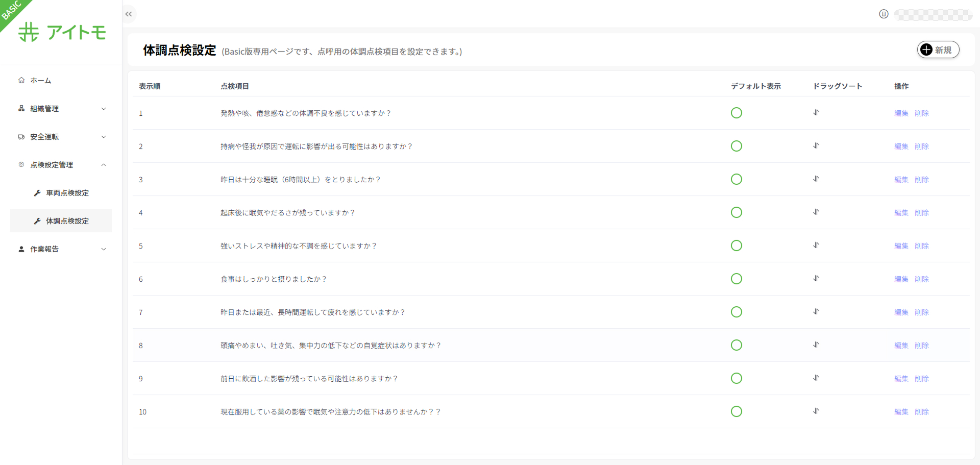Click 編集 on the first inspection item
This screenshot has width=980, height=465.
point(901,113)
